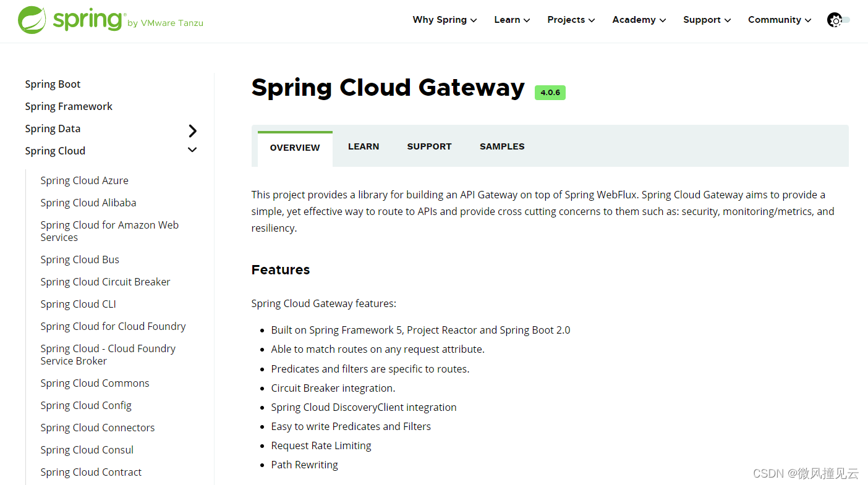The width and height of the screenshot is (868, 485).
Task: Click the Spring Cloud sidebar heading link
Action: (55, 151)
